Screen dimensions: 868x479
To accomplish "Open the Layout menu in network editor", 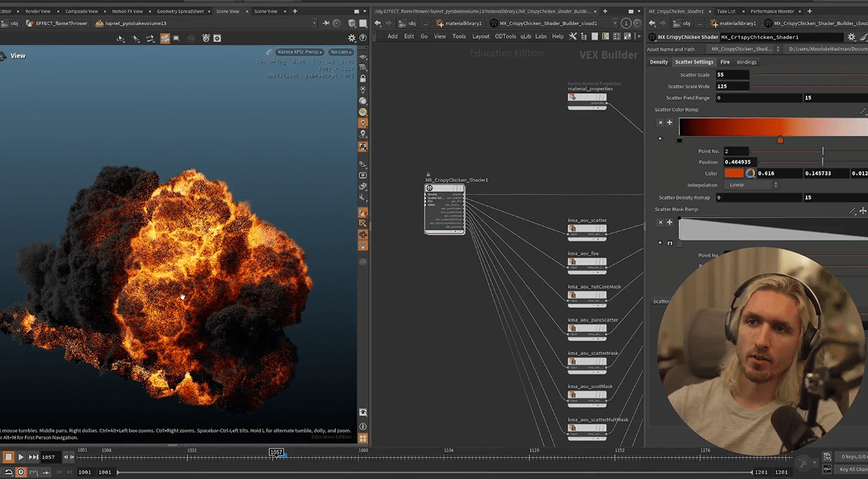I will [x=481, y=36].
